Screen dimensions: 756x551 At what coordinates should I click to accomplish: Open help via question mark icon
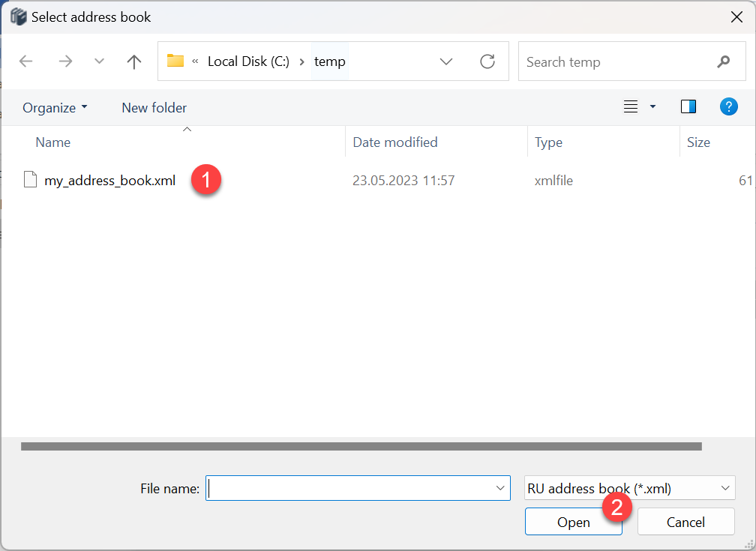pos(728,107)
